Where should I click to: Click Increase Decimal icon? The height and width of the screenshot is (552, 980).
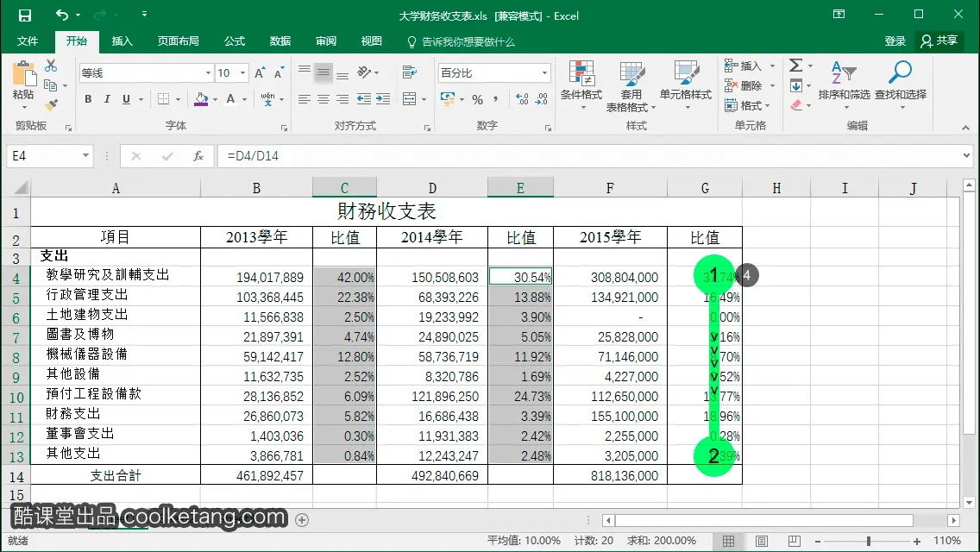pyautogui.click(x=523, y=99)
